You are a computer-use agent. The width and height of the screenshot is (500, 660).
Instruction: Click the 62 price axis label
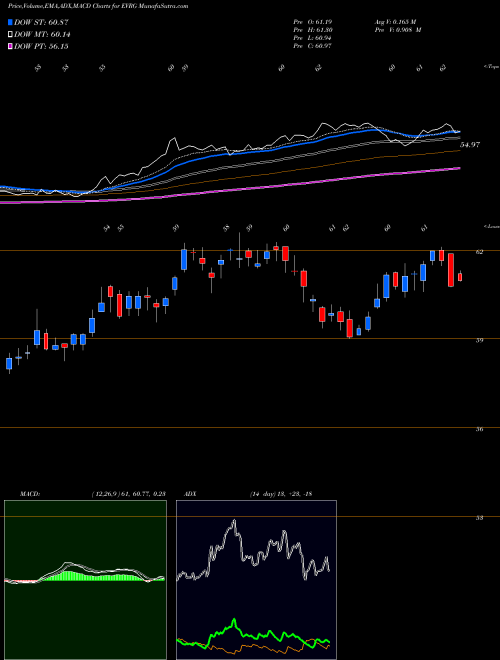pyautogui.click(x=479, y=252)
